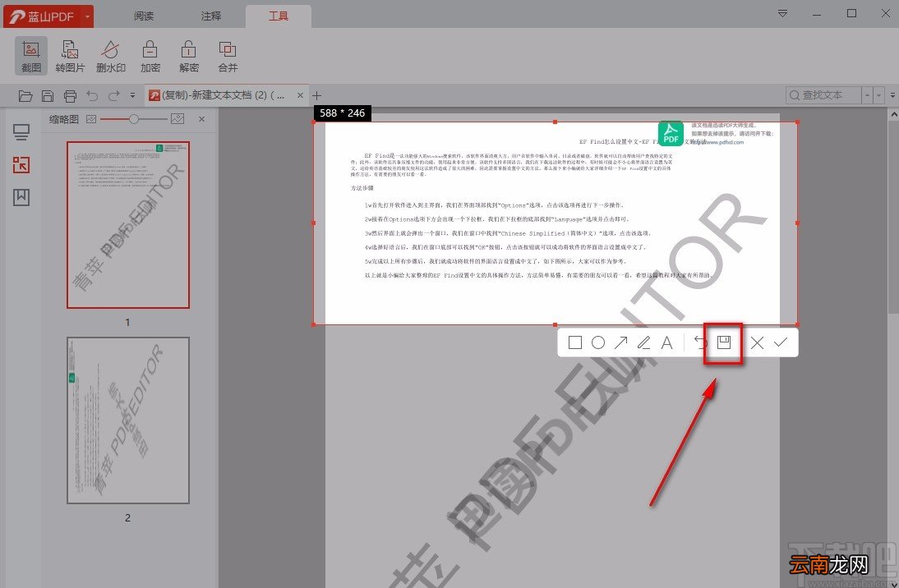Print the document via printer icon
The width and height of the screenshot is (899, 588).
tap(70, 96)
